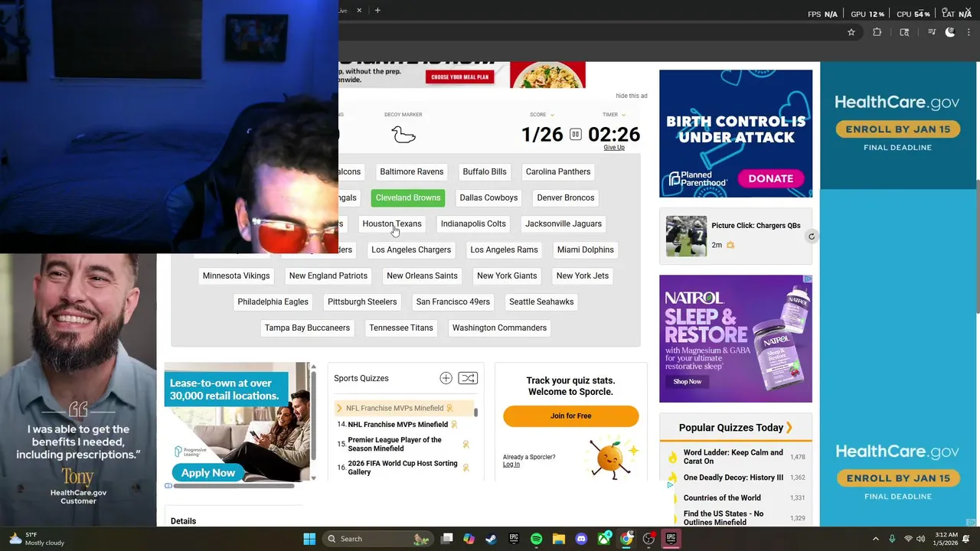
Task: Select the Houston Texans answer
Action: pos(392,223)
